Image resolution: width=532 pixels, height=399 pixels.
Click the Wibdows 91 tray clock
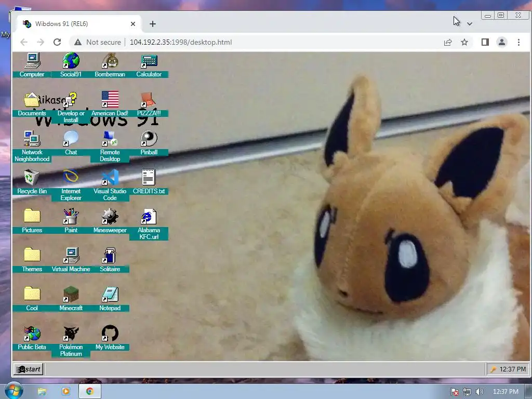pos(513,369)
